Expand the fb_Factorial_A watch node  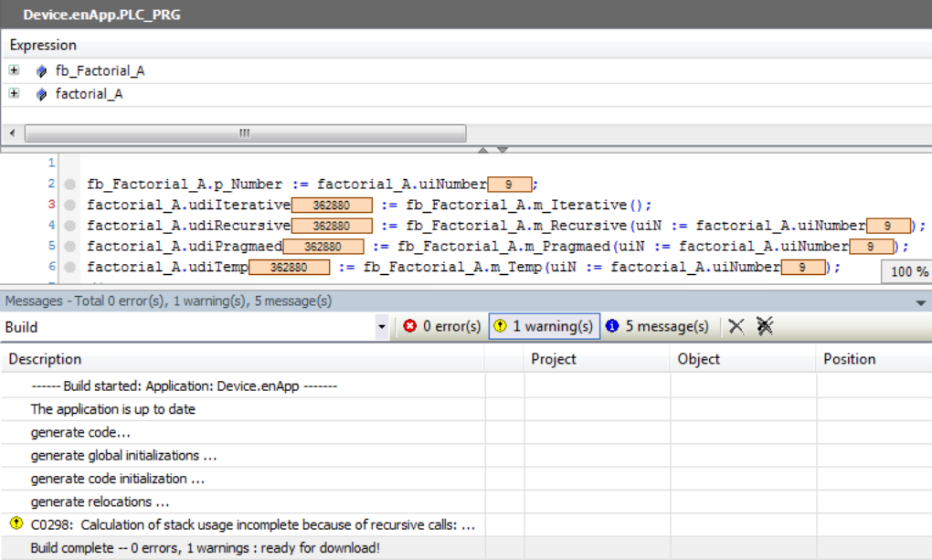(x=13, y=70)
